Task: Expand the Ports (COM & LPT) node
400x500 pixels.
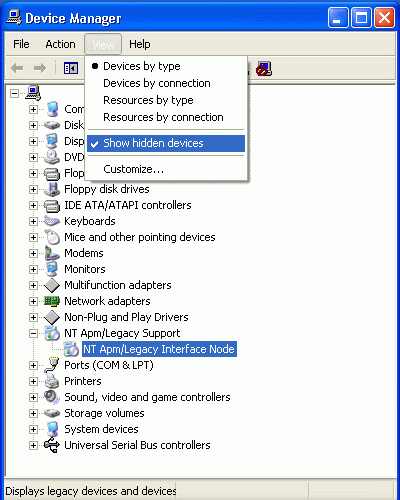Action: click(33, 365)
